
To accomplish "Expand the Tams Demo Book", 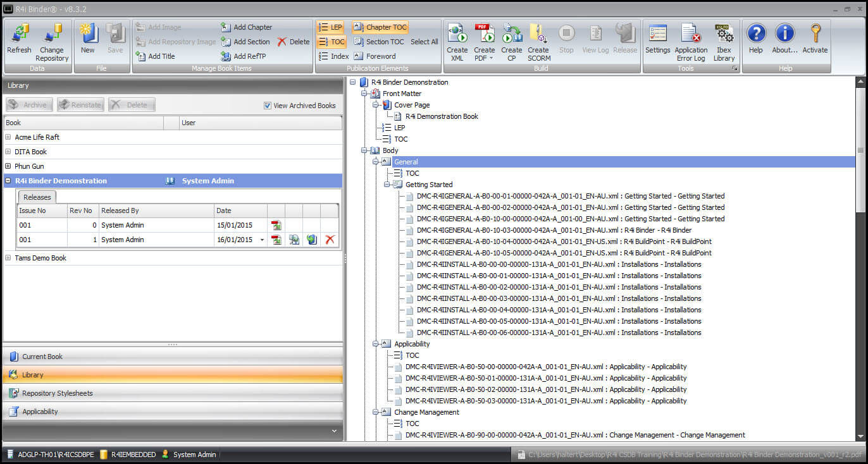I will (x=8, y=258).
